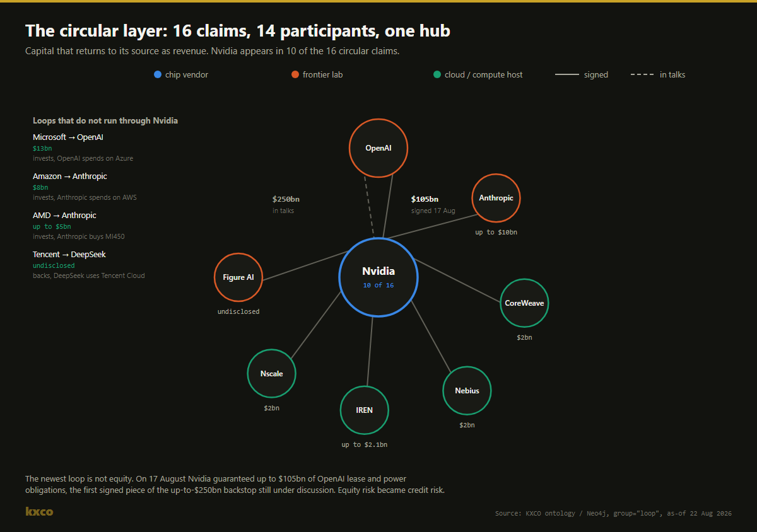Screen dimensions: 757x532
Task: Click 'Tencent → DeepSeek' loop entry
Action: click(69, 254)
